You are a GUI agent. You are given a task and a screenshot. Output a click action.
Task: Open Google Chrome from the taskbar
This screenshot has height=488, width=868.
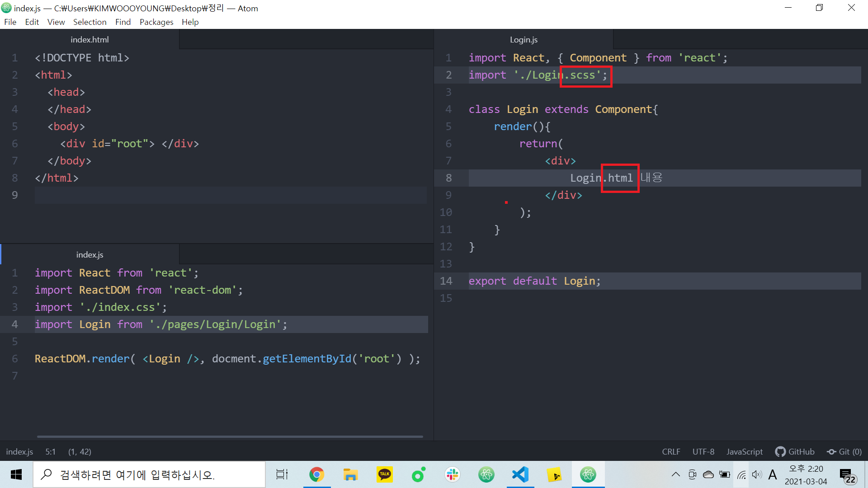click(316, 474)
